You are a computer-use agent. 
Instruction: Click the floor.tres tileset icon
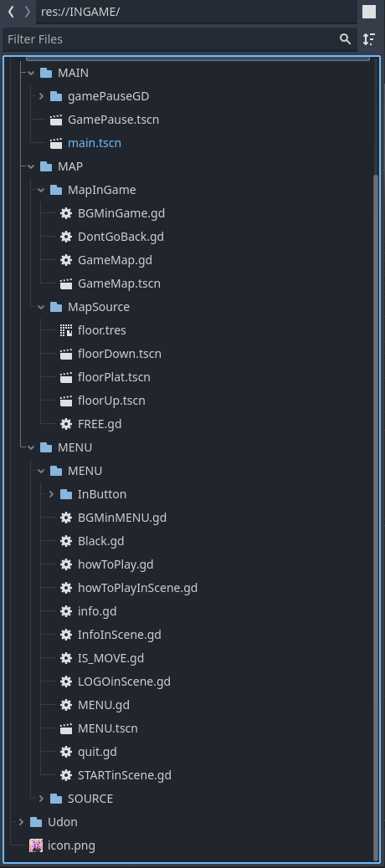pos(66,330)
